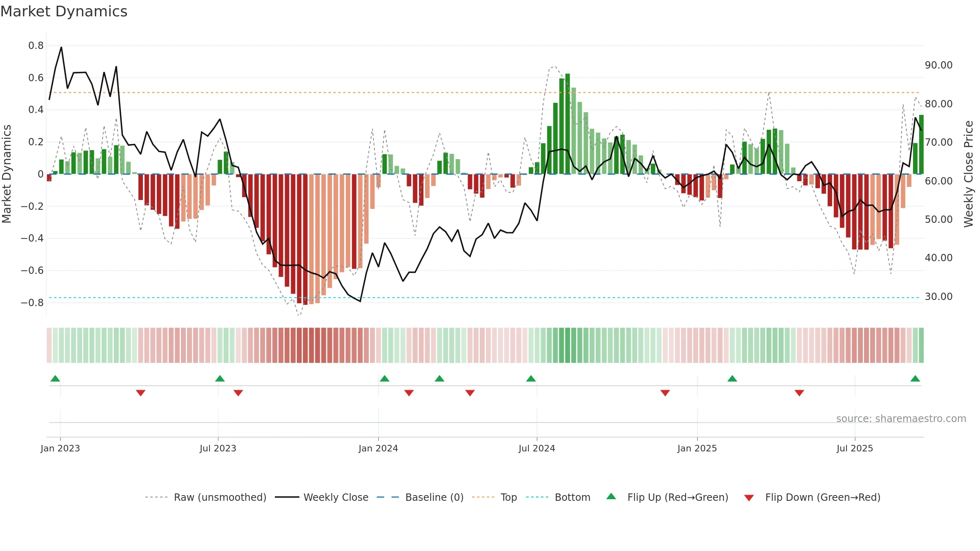980x551 pixels.
Task: Click the Market Dynamics y-axis title
Action: pos(7,174)
